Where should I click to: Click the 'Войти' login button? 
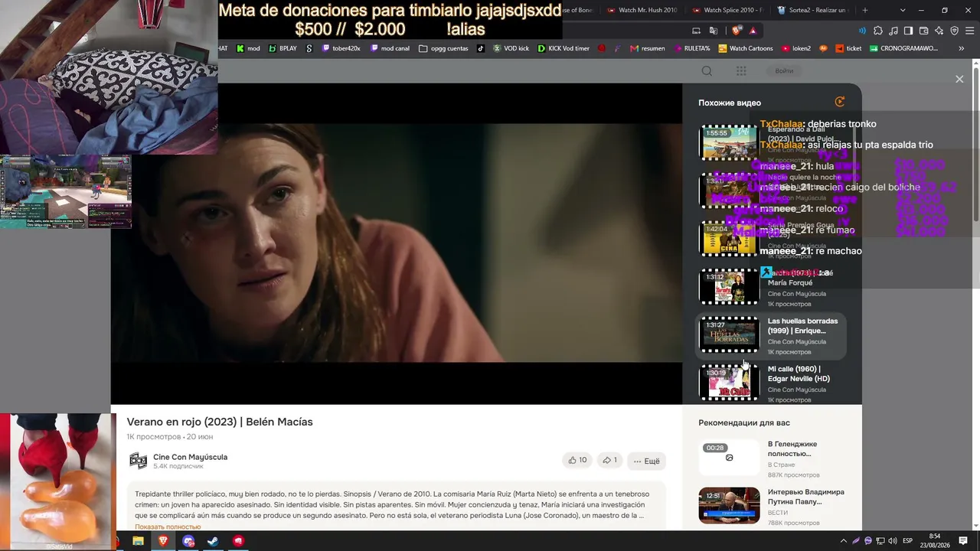point(784,71)
